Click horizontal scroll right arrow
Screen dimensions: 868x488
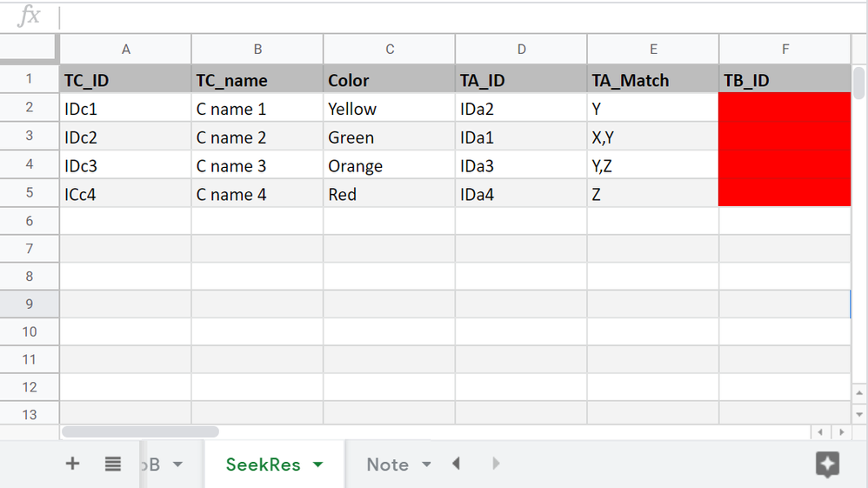pos(841,432)
